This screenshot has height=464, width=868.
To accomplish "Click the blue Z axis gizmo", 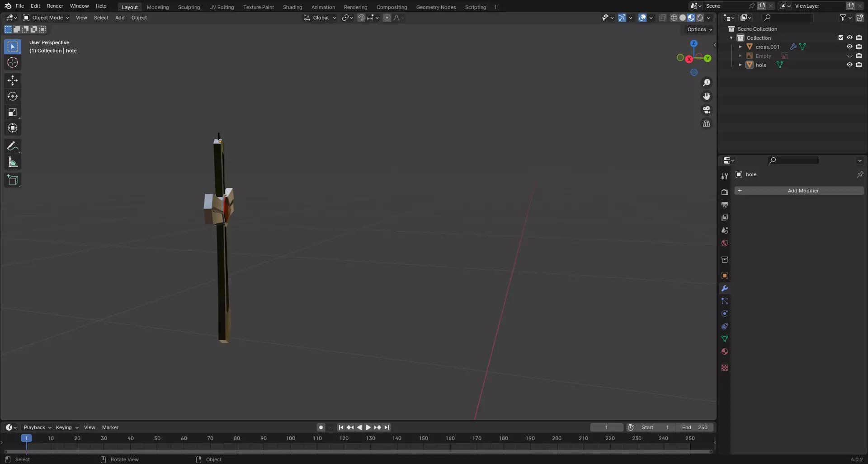I will (693, 43).
